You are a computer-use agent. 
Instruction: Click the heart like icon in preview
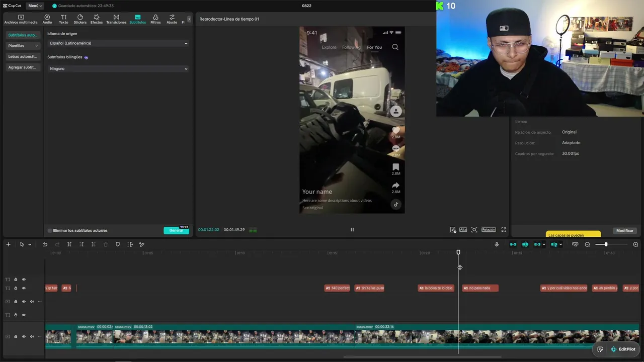[396, 130]
